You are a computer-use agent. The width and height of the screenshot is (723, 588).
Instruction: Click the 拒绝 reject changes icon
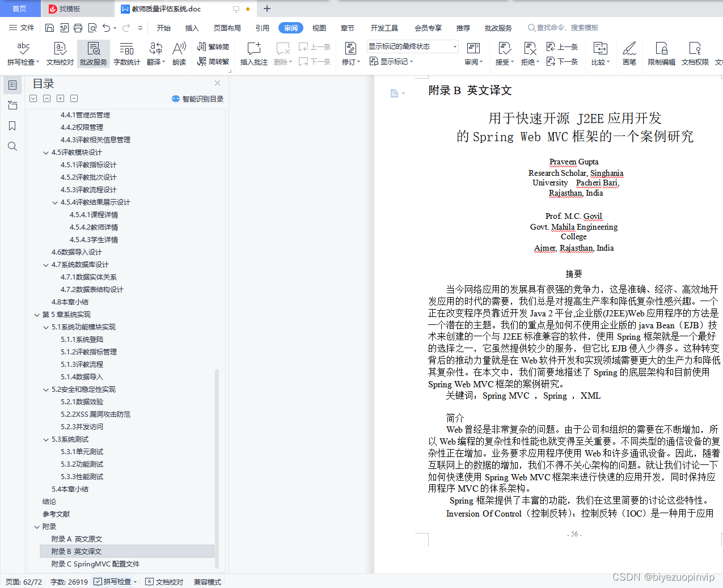pos(530,48)
